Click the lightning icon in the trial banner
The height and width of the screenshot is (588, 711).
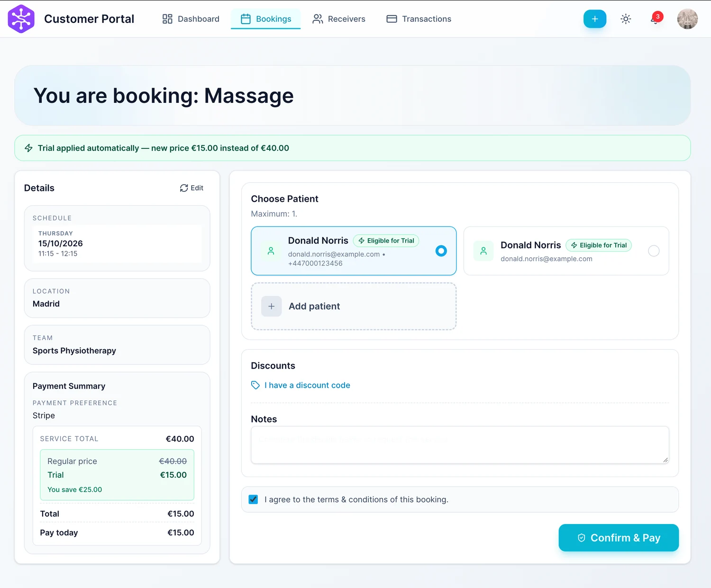click(29, 148)
